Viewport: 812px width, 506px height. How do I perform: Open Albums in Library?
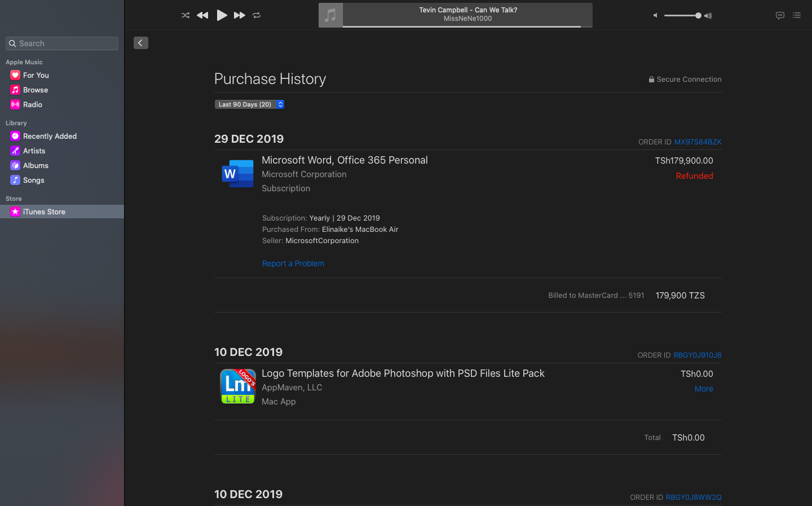[62, 165]
